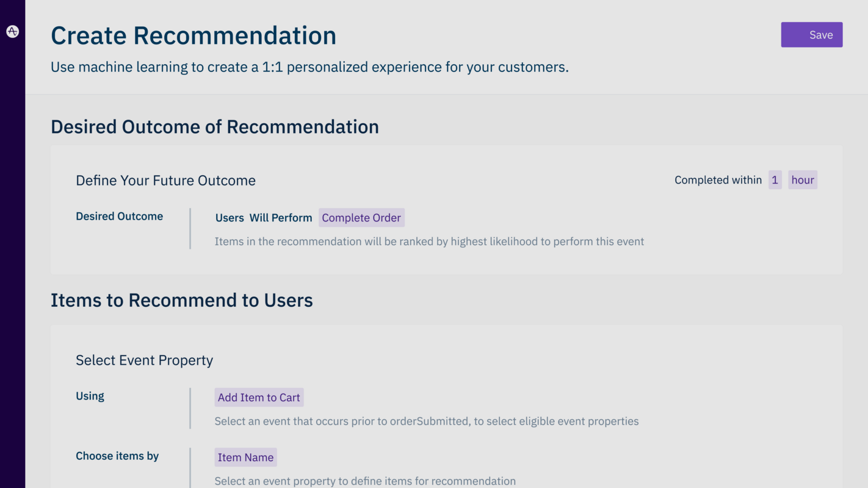Click the Desired Outcome of Recommendation heading
Screen dimensions: 868x488
tap(215, 126)
